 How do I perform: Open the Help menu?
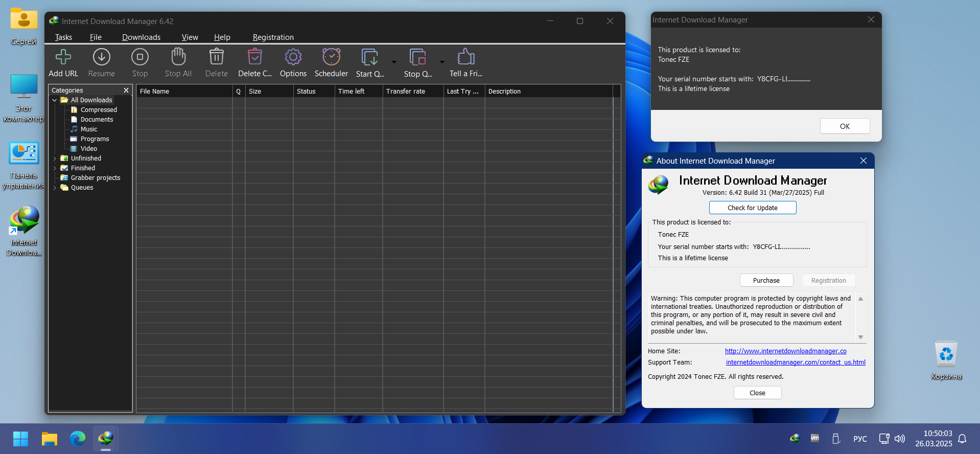tap(222, 37)
